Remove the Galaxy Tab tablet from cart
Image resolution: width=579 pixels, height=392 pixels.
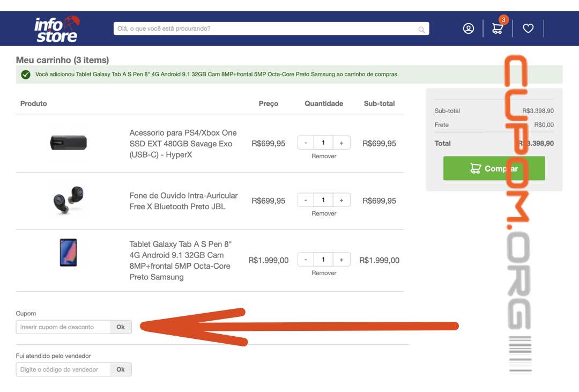pyautogui.click(x=324, y=273)
